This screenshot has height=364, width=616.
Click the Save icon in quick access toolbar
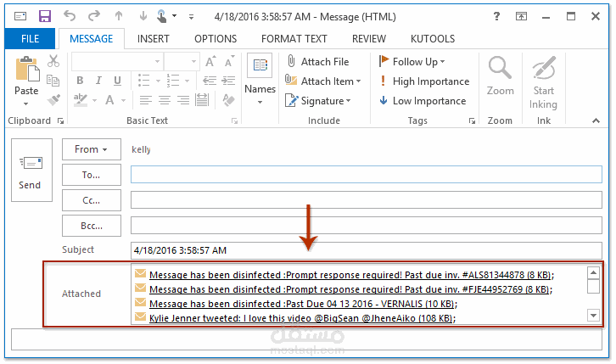click(45, 16)
